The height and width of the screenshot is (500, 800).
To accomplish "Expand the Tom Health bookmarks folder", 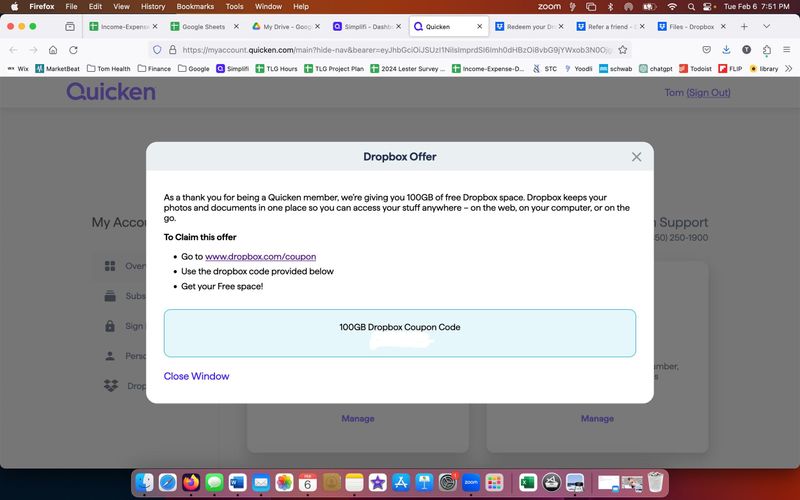I will [109, 68].
